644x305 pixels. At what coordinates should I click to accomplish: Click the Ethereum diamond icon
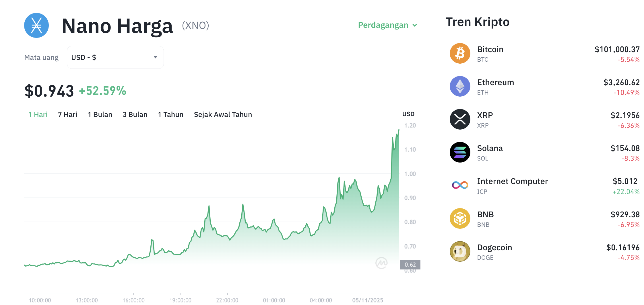point(460,86)
